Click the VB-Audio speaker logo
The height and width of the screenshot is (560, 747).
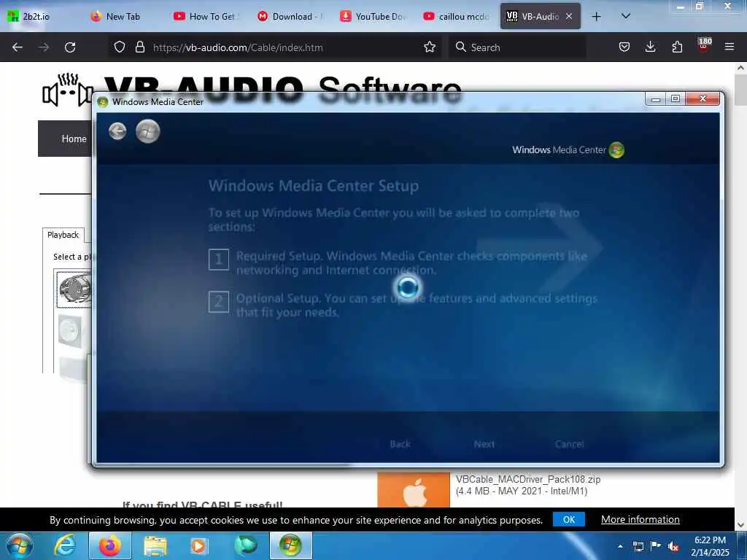pos(66,90)
